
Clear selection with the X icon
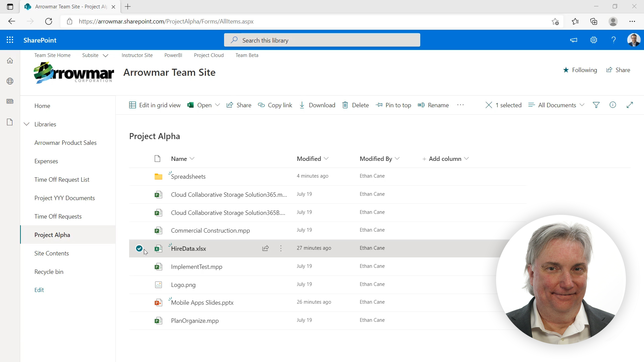489,105
